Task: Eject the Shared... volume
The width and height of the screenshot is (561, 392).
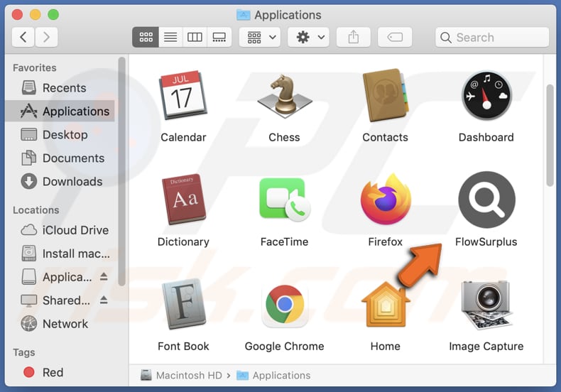Action: point(104,300)
